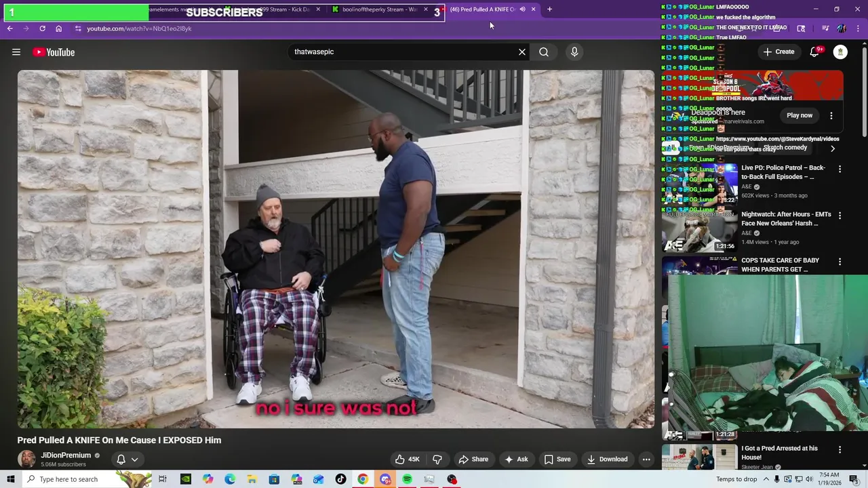
Task: Open Nightwatch After Hours video title
Action: (x=786, y=219)
